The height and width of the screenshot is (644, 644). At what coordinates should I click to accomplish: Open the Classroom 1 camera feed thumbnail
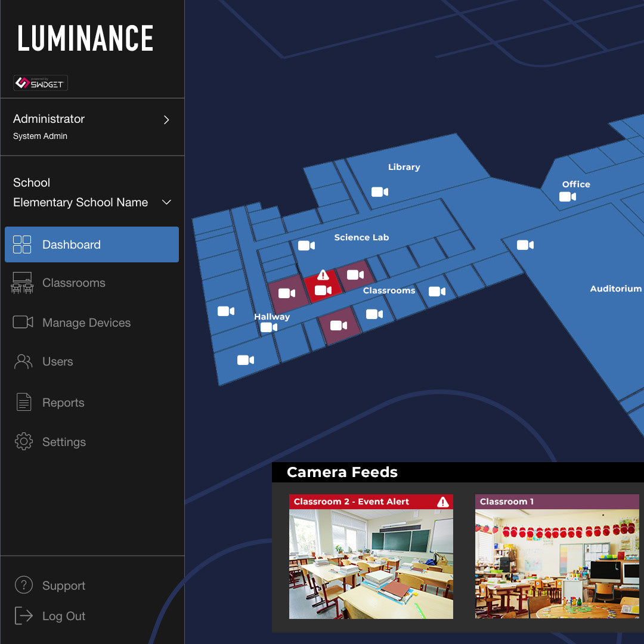[556, 563]
